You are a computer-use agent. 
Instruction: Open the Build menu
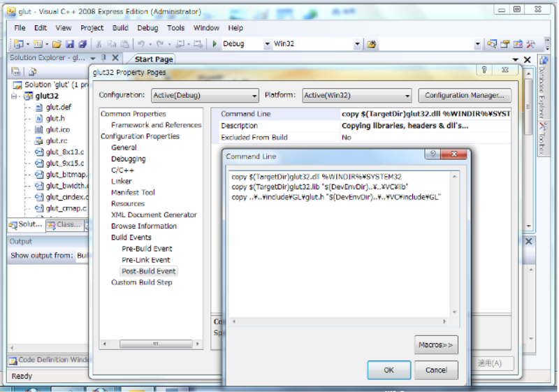[120, 28]
